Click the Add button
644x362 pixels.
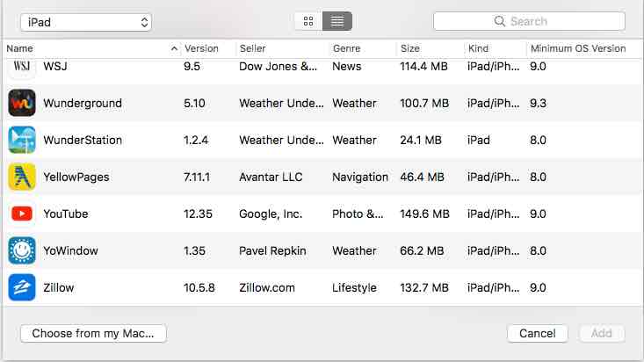(601, 333)
